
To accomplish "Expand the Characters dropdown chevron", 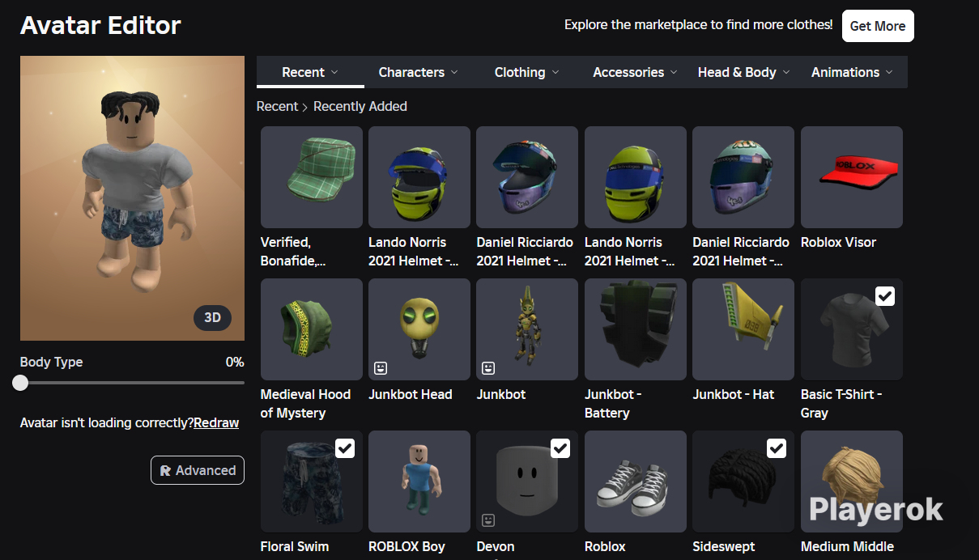I will 454,72.
